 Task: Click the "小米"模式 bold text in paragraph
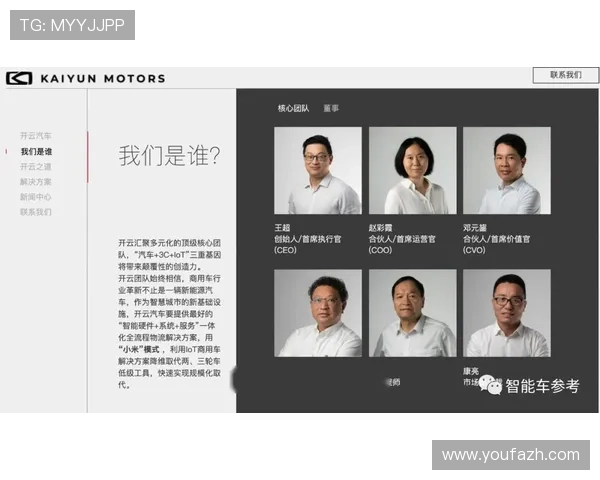click(x=139, y=349)
